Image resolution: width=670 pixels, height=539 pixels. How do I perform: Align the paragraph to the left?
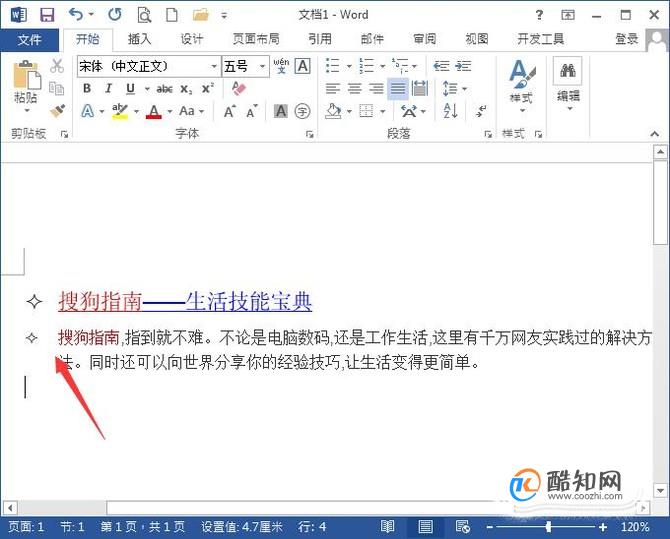tap(333, 89)
